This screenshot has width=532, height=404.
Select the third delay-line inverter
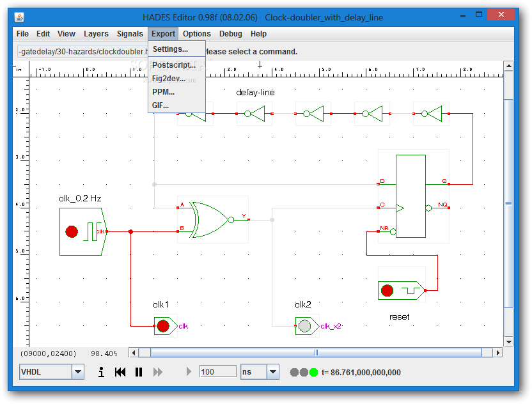point(313,114)
